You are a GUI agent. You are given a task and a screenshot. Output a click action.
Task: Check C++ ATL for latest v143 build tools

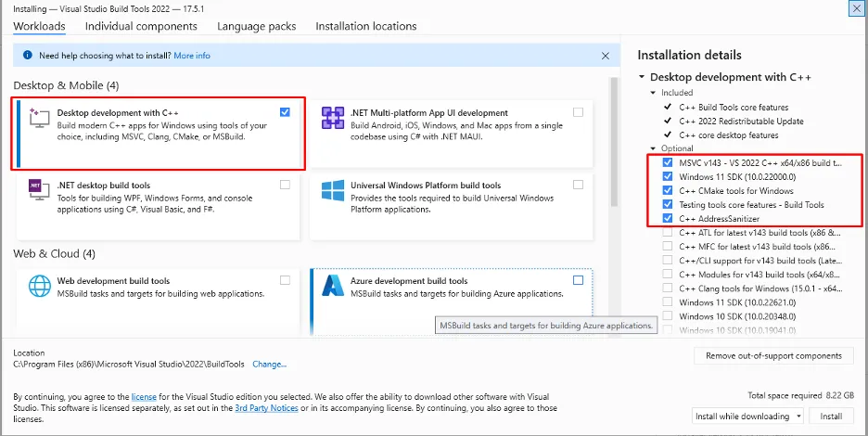coord(668,233)
